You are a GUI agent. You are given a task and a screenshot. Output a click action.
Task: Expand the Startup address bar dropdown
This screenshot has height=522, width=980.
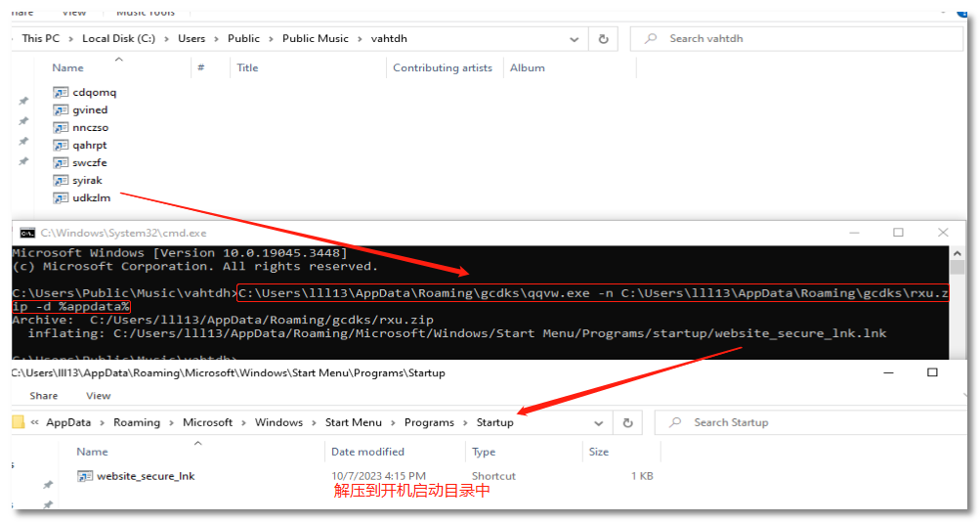click(x=599, y=423)
